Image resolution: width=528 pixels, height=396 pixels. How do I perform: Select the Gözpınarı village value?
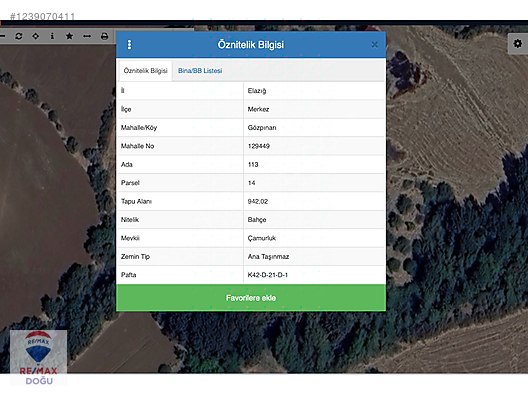[262, 128]
